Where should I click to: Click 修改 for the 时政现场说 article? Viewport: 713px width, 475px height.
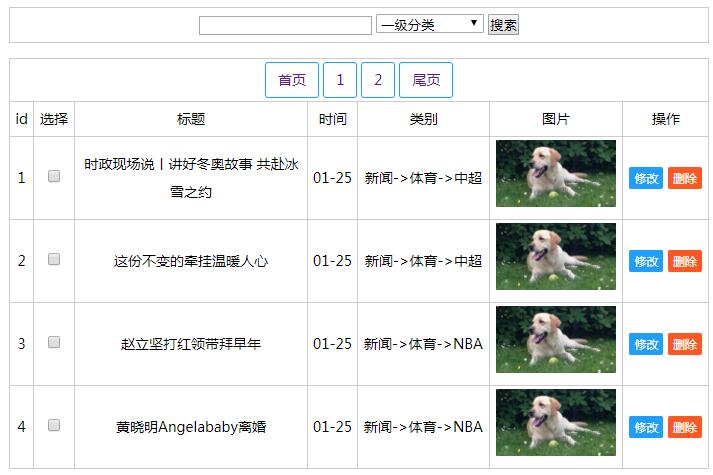pos(646,178)
